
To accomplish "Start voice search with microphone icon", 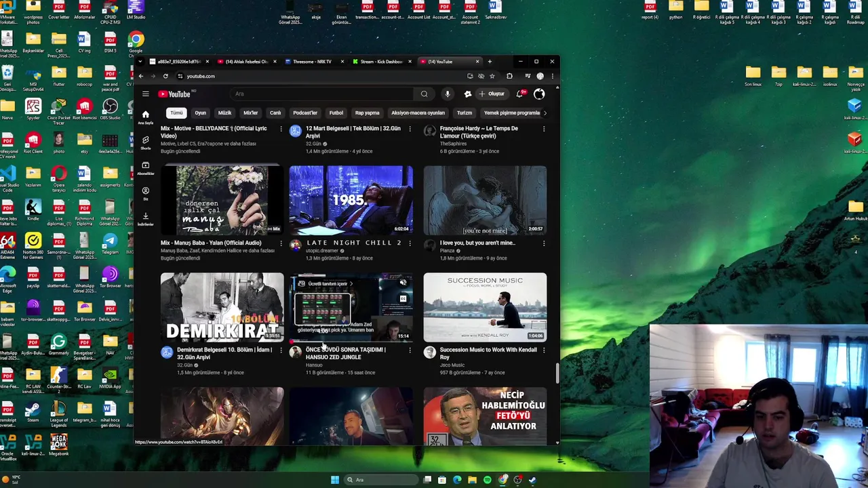I will [447, 94].
